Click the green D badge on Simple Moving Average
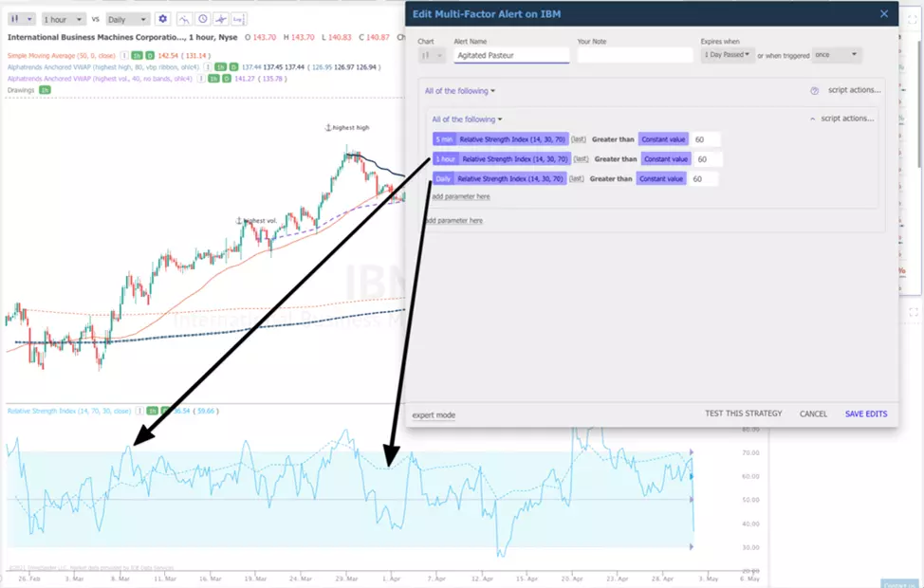Image resolution: width=924 pixels, height=588 pixels. 148,55
